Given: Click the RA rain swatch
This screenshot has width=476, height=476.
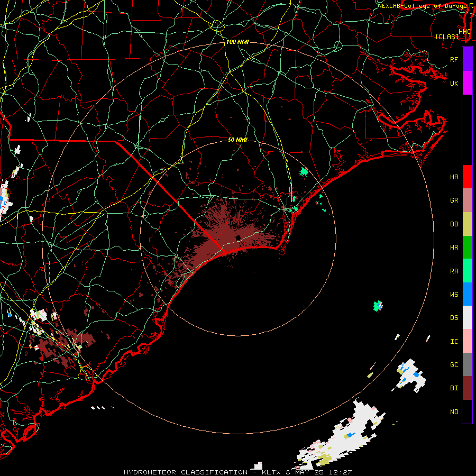Looking at the screenshot, I should click(467, 271).
